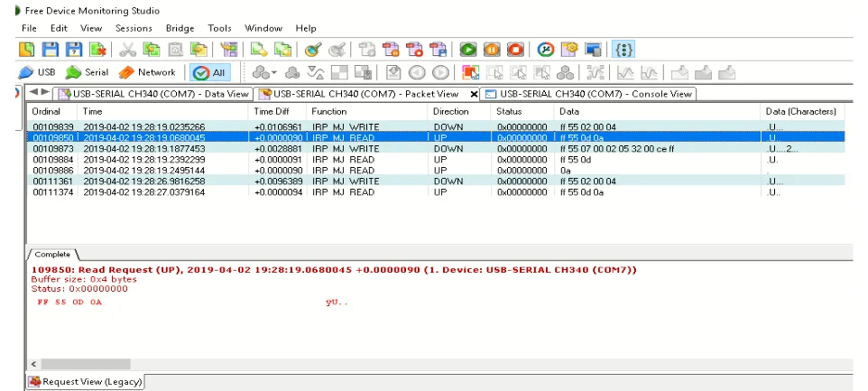
Task: Filter by Serial devices
Action: 87,72
